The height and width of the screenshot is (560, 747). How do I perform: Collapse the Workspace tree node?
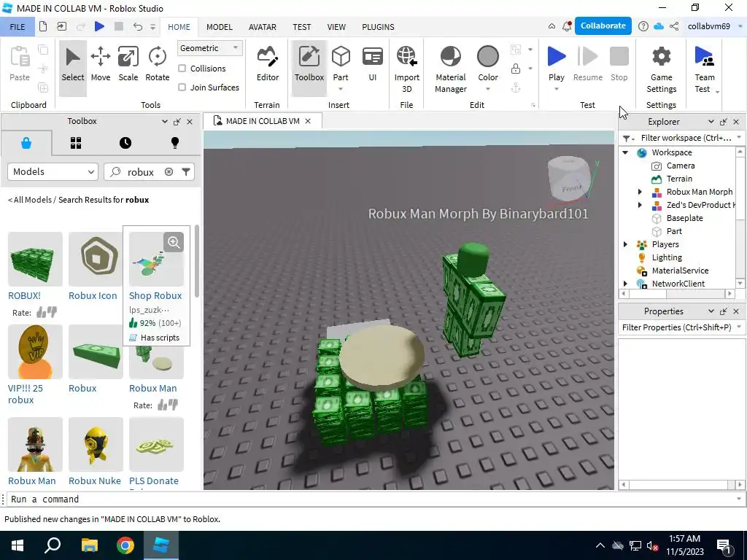pos(625,152)
